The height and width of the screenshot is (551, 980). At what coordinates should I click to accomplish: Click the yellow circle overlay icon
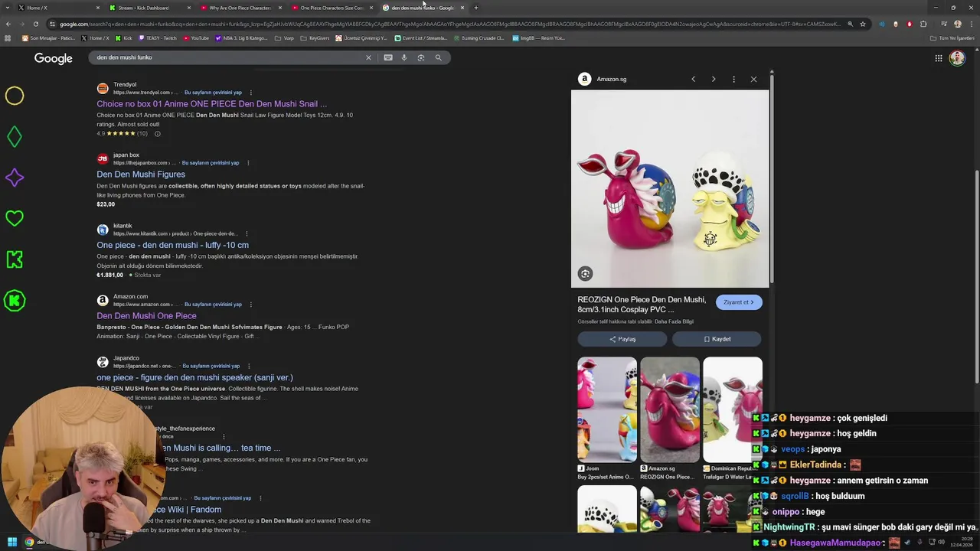15,96
